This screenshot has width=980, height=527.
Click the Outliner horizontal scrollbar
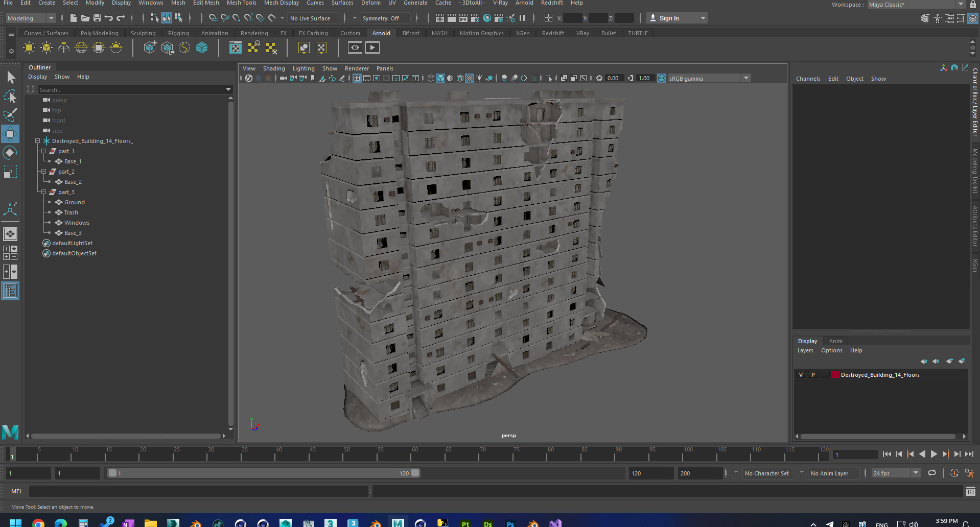tap(126, 436)
